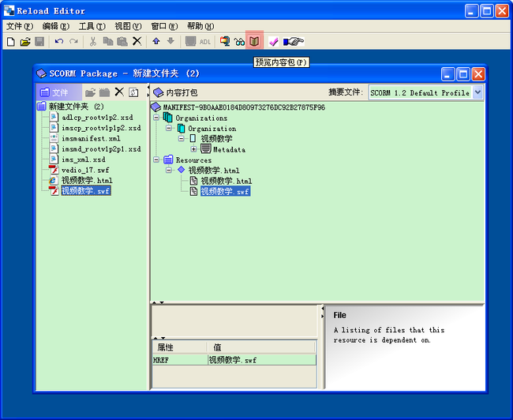The height and width of the screenshot is (420, 513).
Task: Click the gray folder icon in file panel toolbar
Action: pos(104,92)
